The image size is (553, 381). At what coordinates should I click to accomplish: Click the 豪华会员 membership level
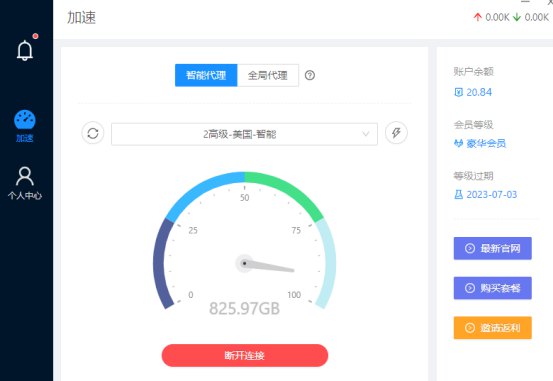pos(486,143)
